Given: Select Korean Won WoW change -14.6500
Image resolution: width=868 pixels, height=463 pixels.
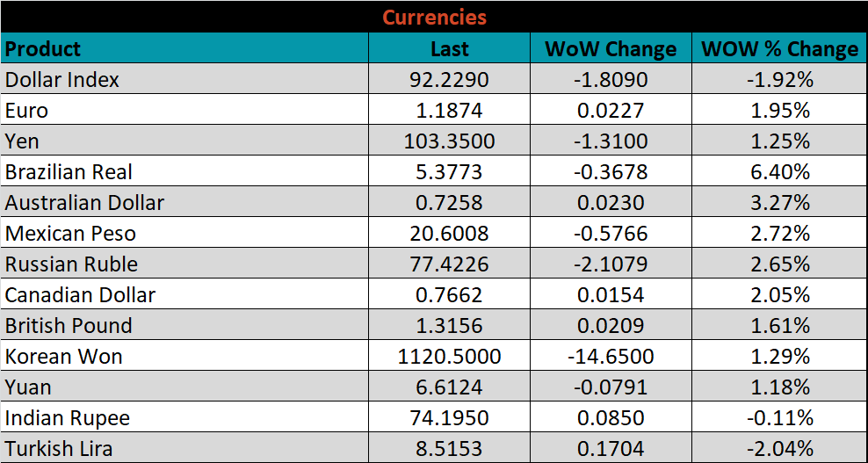Looking at the screenshot, I should [611, 357].
